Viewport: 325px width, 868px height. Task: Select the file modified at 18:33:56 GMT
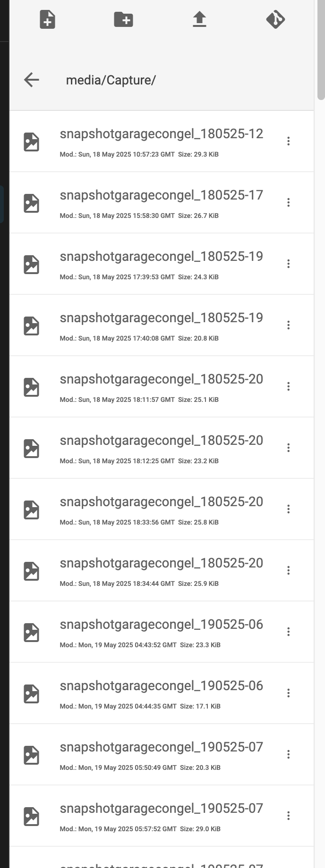pos(162,509)
